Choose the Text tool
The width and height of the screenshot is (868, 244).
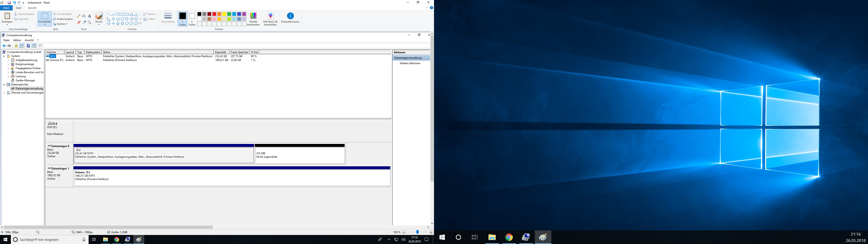click(89, 16)
